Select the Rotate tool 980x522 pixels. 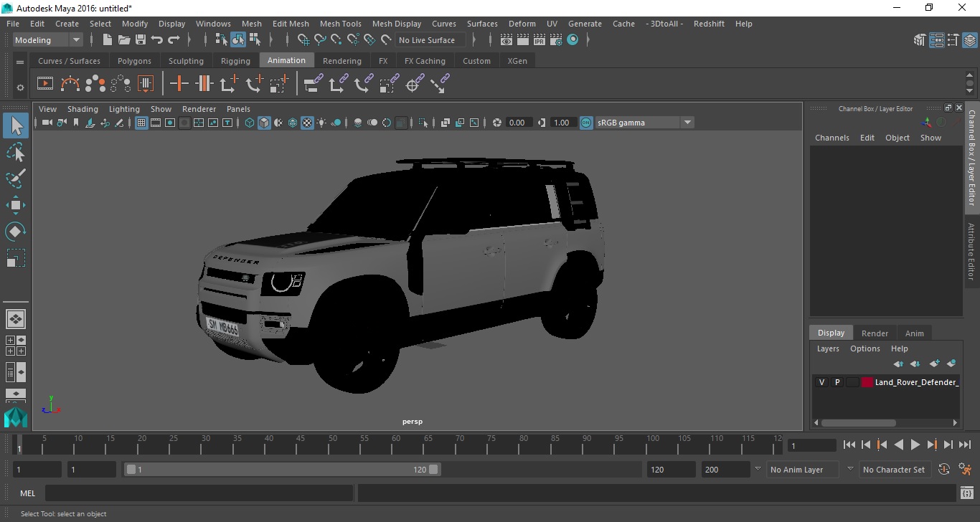(16, 232)
